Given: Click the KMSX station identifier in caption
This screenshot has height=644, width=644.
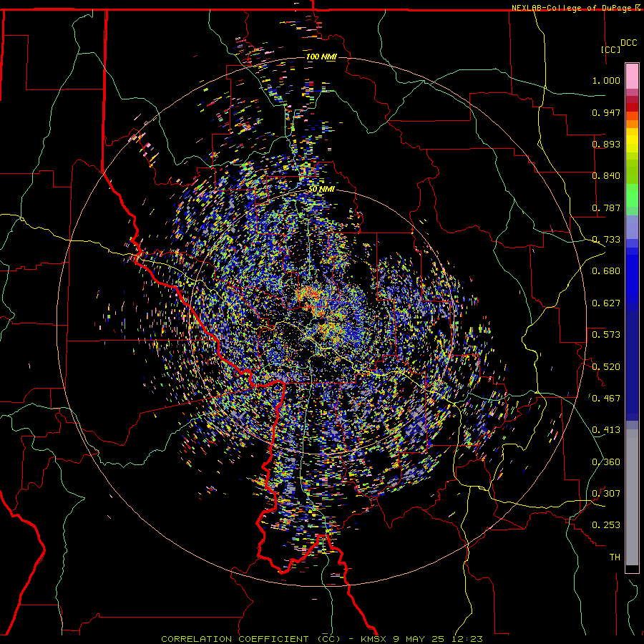Looking at the screenshot, I should 374,639.
